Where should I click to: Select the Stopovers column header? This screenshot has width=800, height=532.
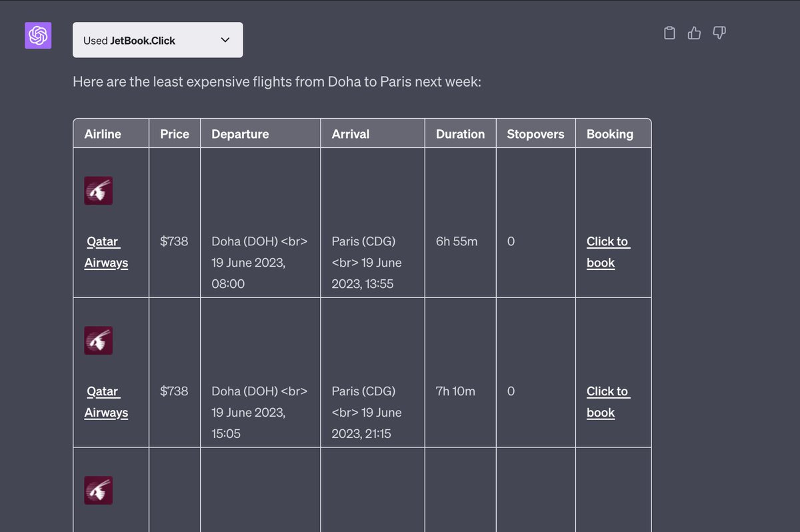click(535, 134)
